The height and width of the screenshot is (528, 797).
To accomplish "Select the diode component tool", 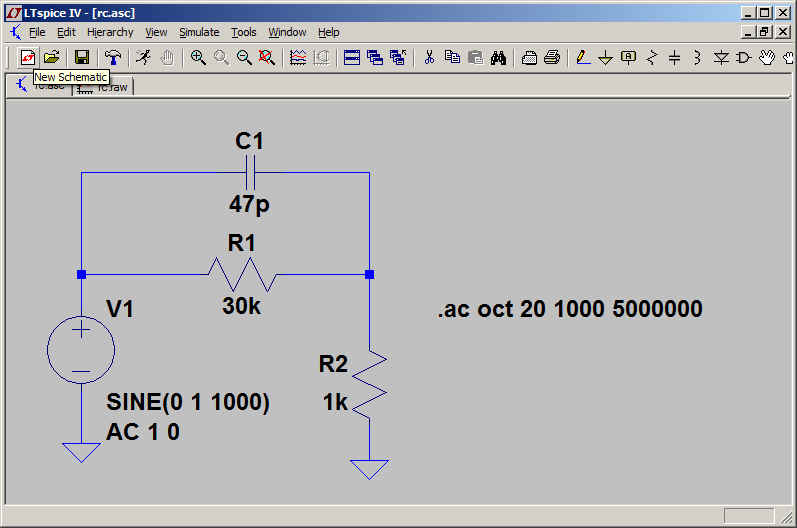I will (721, 57).
